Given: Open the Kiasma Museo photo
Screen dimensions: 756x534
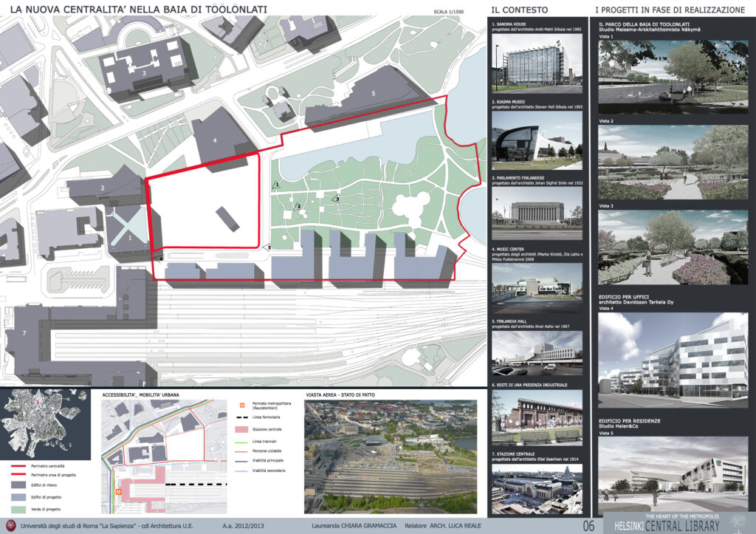Looking at the screenshot, I should pyautogui.click(x=537, y=136).
